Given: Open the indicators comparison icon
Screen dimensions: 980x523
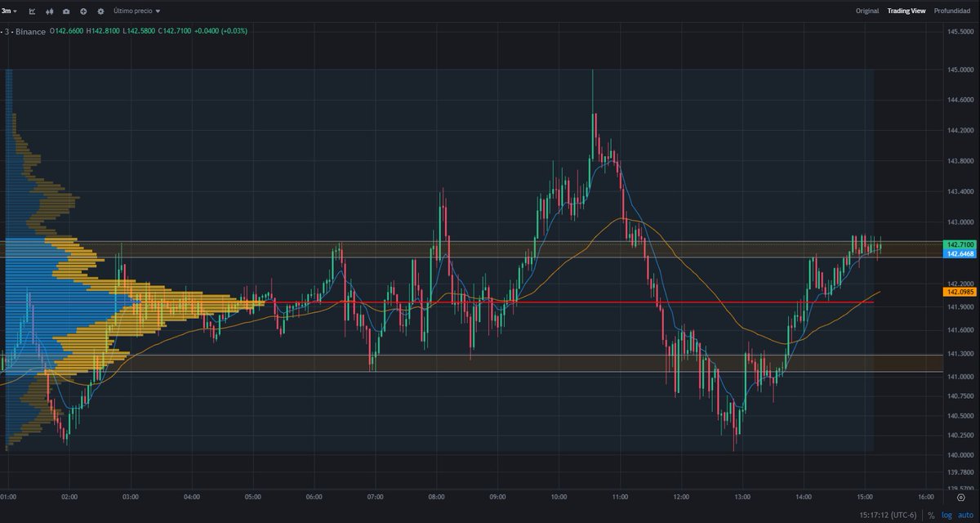Looking at the screenshot, I should (49, 11).
